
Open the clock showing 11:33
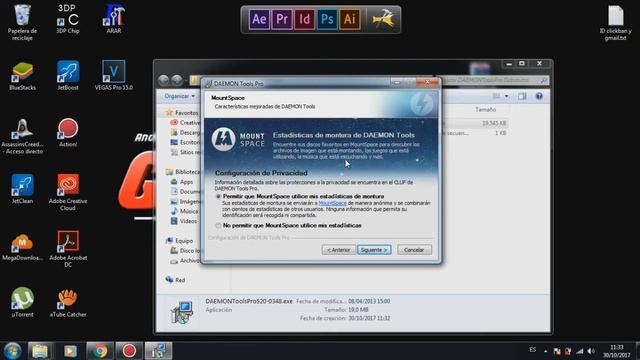coord(616,351)
